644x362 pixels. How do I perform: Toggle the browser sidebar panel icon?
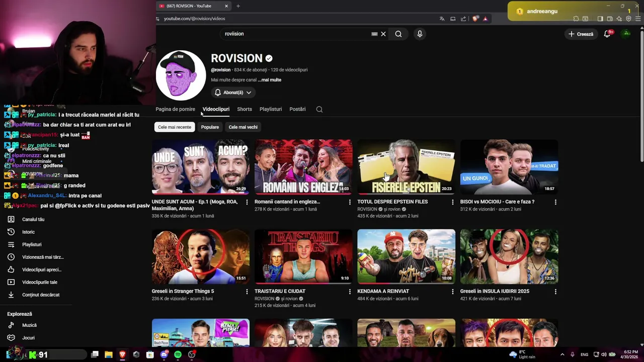pos(600,19)
